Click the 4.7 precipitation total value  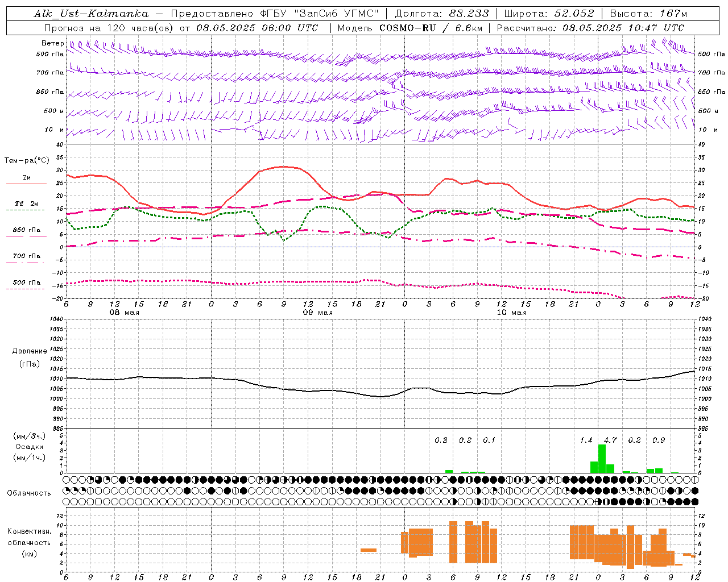pos(610,440)
